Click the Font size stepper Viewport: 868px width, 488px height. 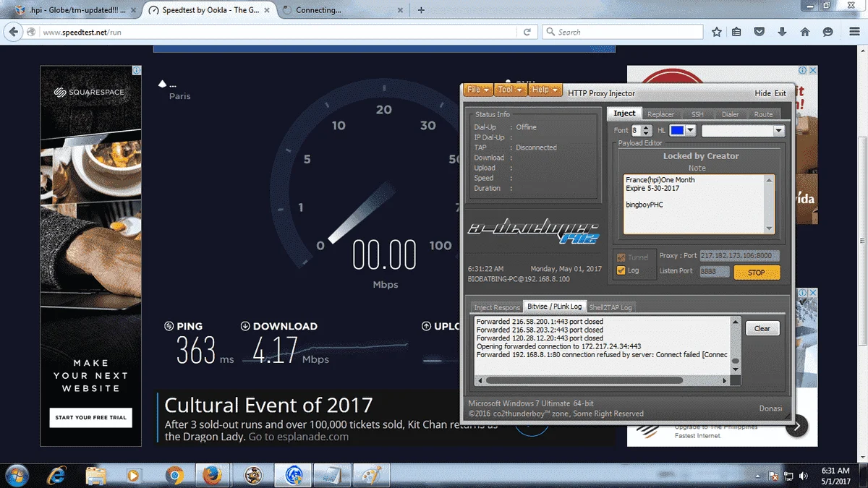pos(646,131)
